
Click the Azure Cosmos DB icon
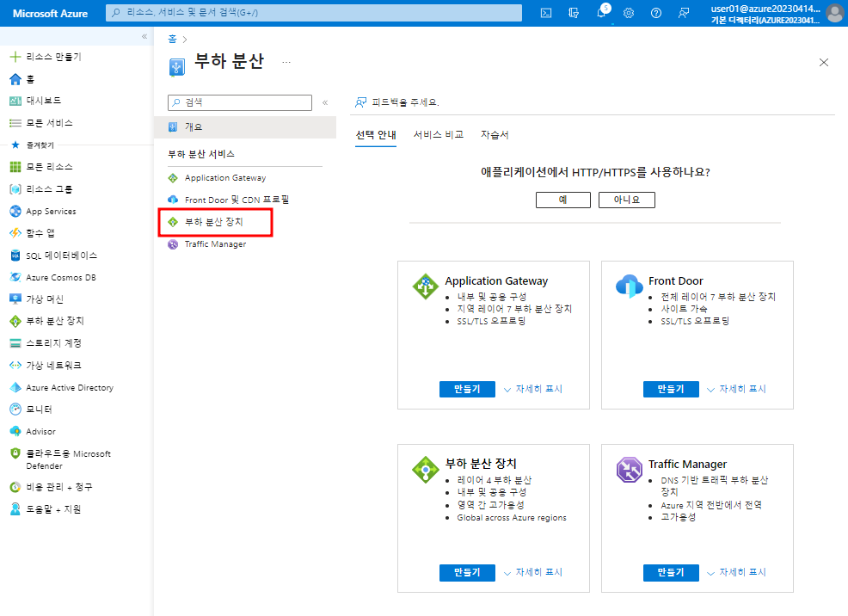pyautogui.click(x=15, y=277)
